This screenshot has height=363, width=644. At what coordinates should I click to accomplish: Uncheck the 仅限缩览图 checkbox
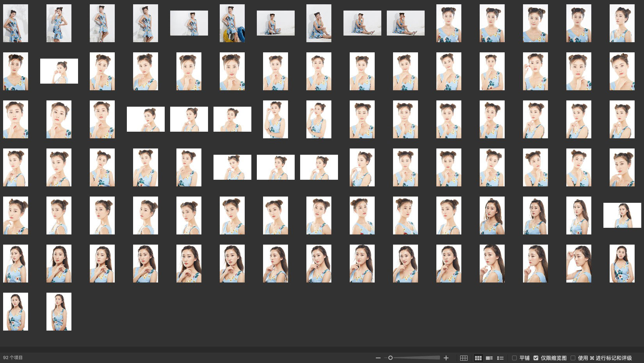(536, 358)
